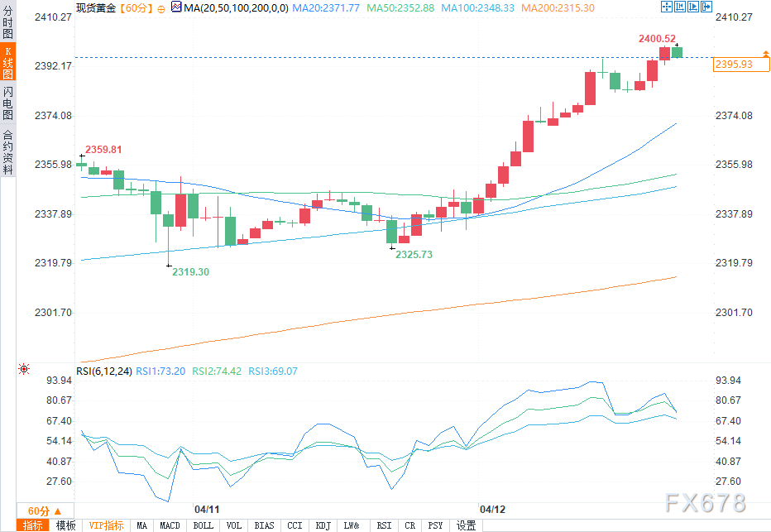
Task: Click the 设置 settings button
Action: (467, 525)
